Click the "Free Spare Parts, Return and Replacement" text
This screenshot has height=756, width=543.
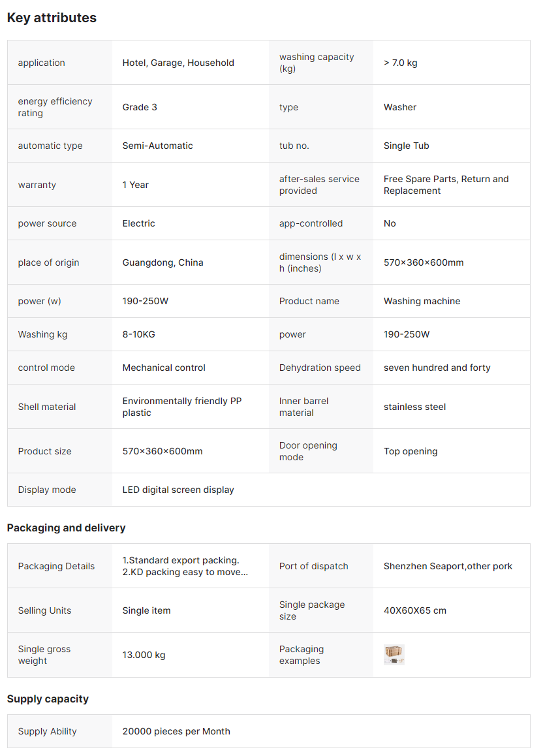[x=446, y=185]
